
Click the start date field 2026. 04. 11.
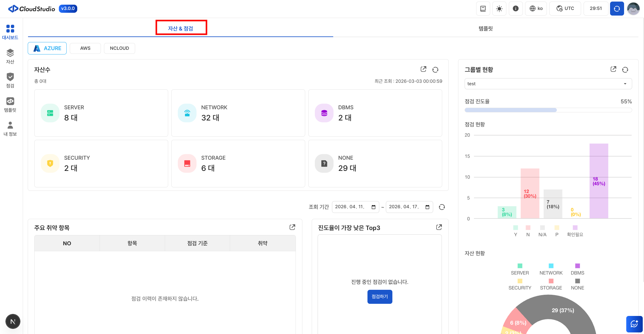pos(350,207)
